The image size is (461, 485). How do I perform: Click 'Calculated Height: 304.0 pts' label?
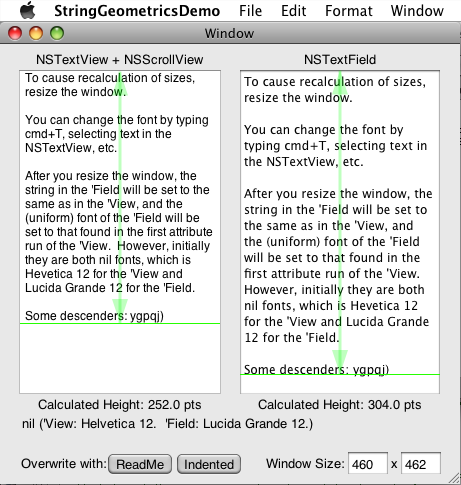[340, 405]
